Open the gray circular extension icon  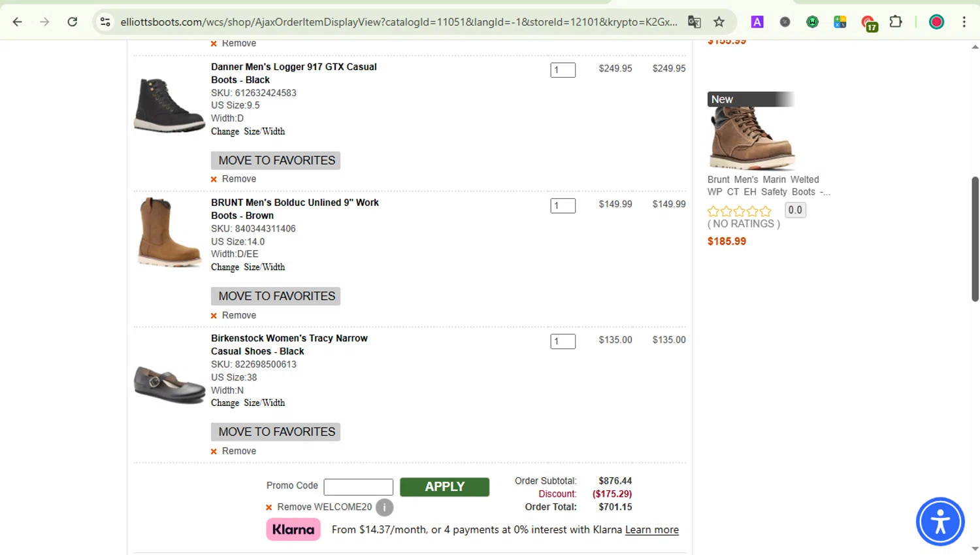click(x=785, y=22)
